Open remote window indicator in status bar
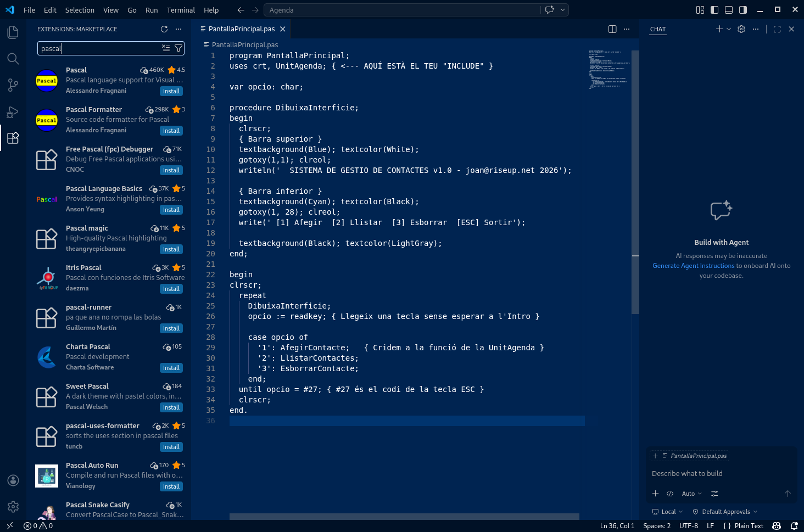This screenshot has height=532, width=804. coord(9,526)
